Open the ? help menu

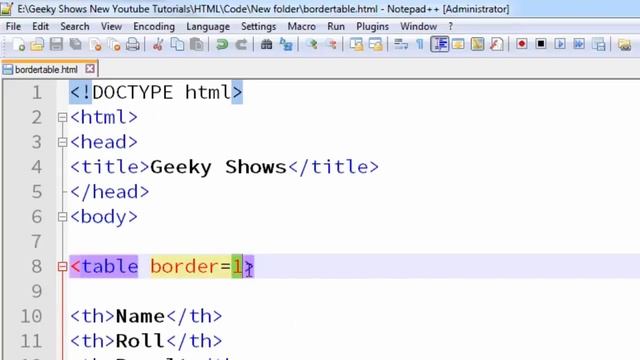coord(451,27)
